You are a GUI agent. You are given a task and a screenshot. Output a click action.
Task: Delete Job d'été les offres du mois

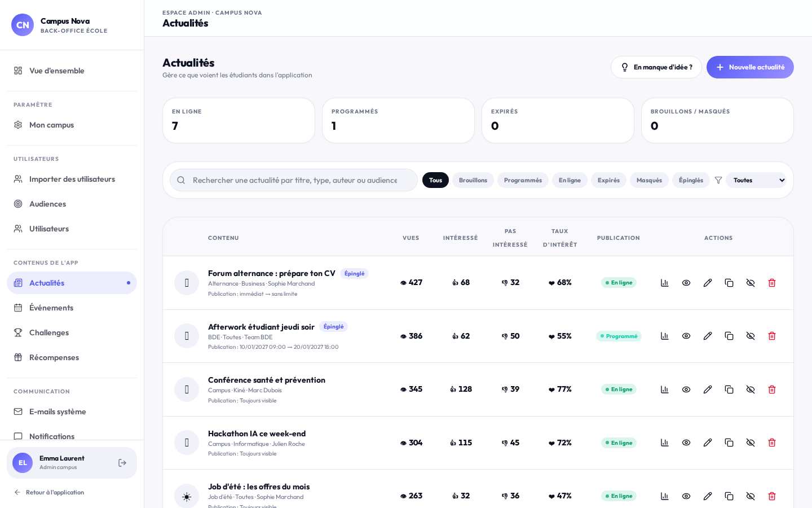click(772, 496)
